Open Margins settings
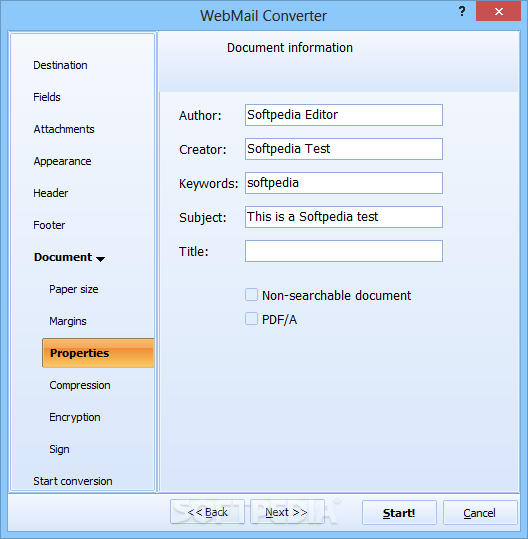This screenshot has height=539, width=528. (68, 321)
